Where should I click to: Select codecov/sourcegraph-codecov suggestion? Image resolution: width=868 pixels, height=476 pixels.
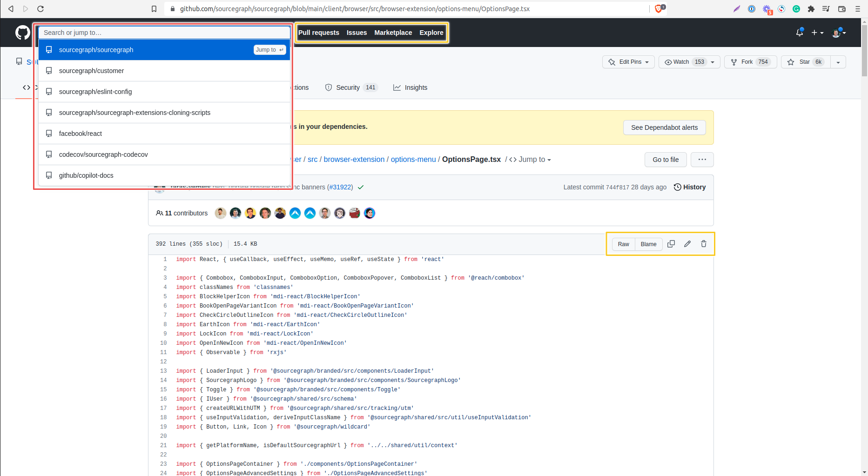(x=164, y=154)
